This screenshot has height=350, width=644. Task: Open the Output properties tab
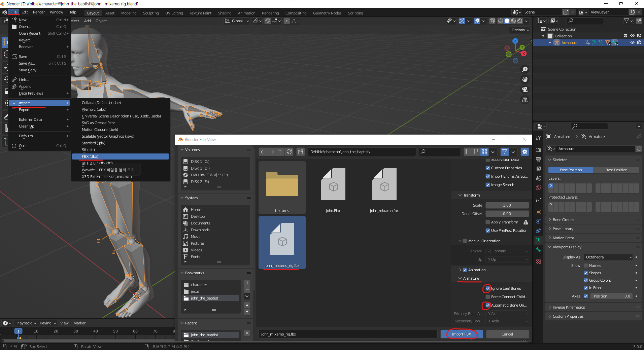(x=538, y=159)
